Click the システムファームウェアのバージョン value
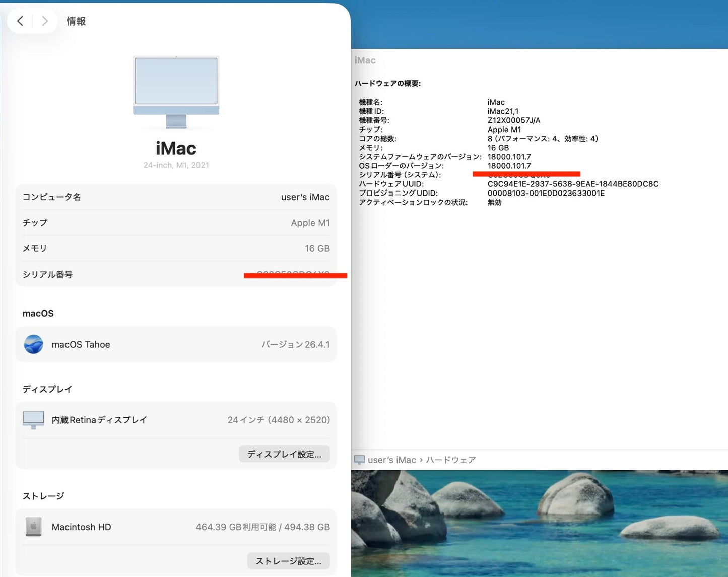This screenshot has height=577, width=728. (x=509, y=157)
